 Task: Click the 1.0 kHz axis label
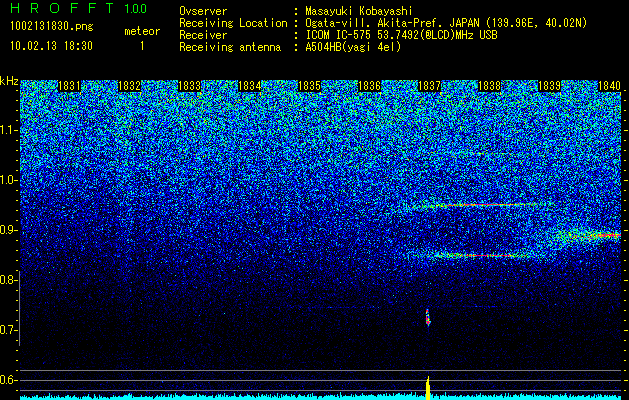tap(7, 180)
